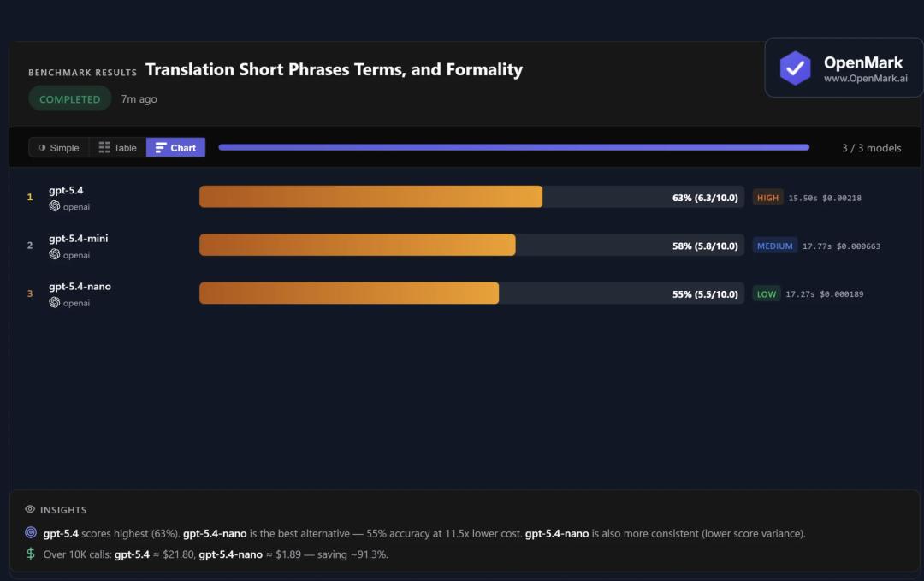Click the MEDIUM cost badge

coord(774,246)
